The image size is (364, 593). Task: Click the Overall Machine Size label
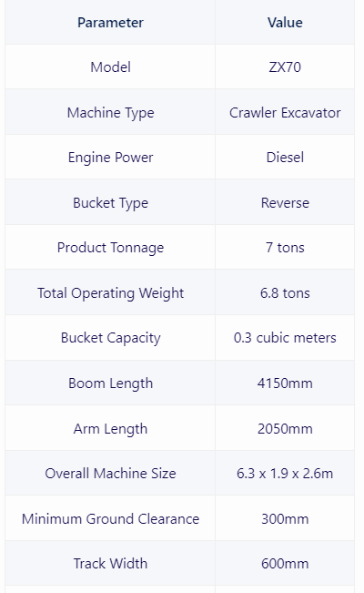[110, 474]
